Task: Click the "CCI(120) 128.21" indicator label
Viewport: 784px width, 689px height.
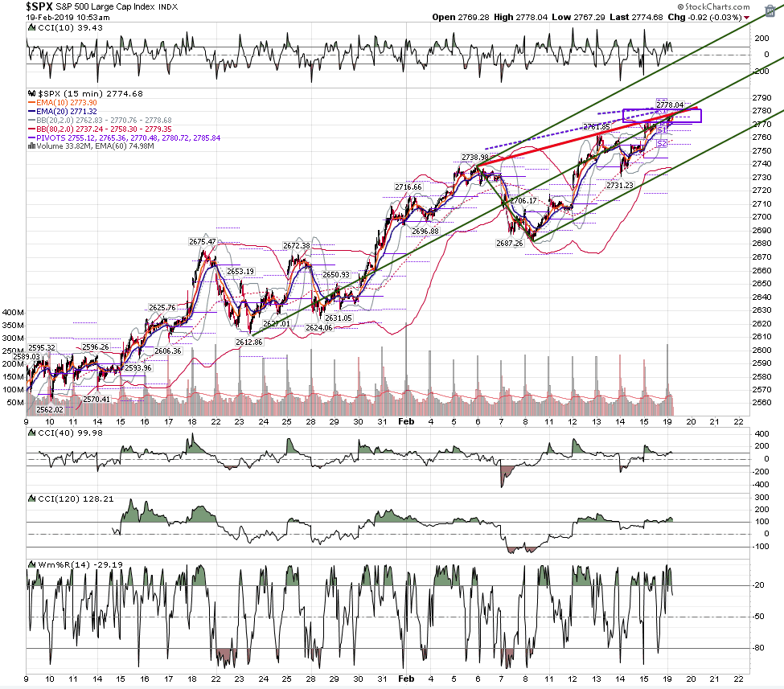Action: point(76,499)
